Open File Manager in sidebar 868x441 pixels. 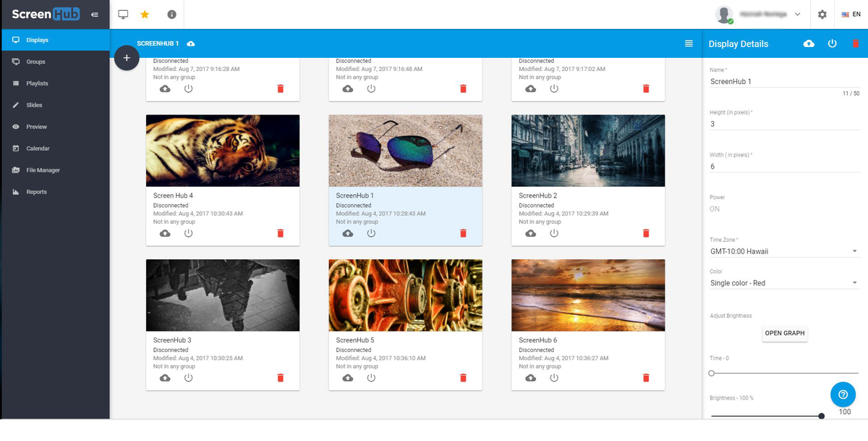pyautogui.click(x=55, y=170)
